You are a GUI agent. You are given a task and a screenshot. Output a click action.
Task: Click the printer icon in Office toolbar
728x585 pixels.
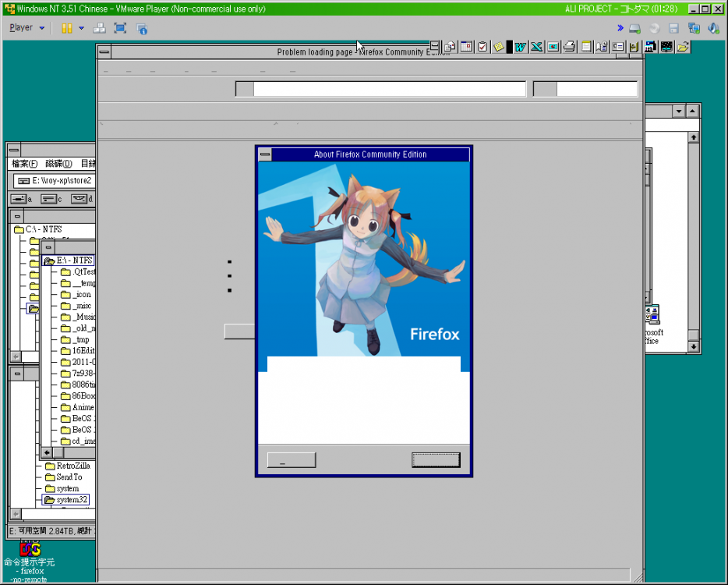569,47
